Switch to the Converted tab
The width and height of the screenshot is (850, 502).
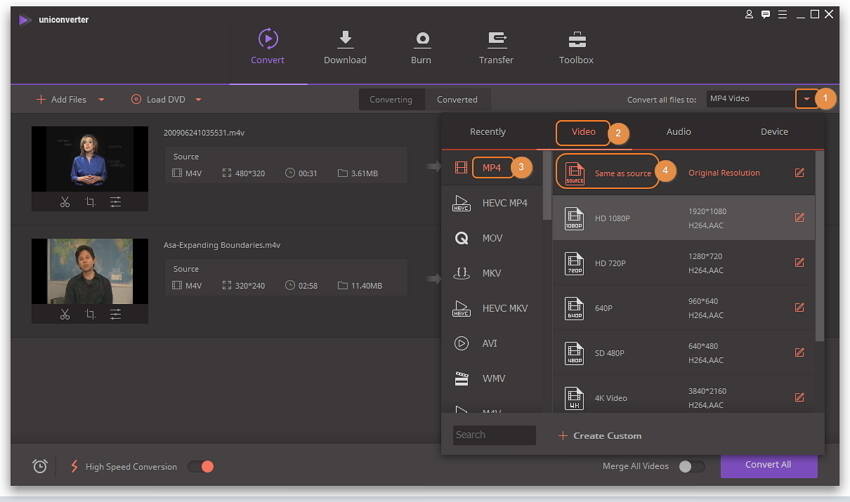[457, 100]
